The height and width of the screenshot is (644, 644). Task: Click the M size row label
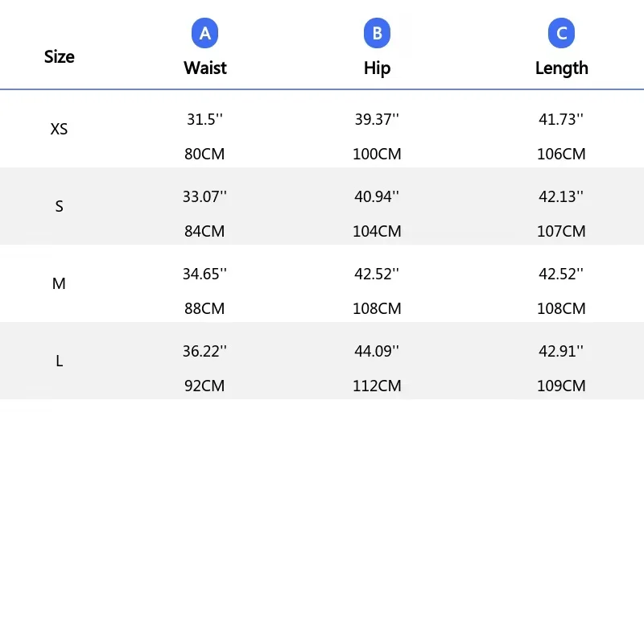click(59, 283)
